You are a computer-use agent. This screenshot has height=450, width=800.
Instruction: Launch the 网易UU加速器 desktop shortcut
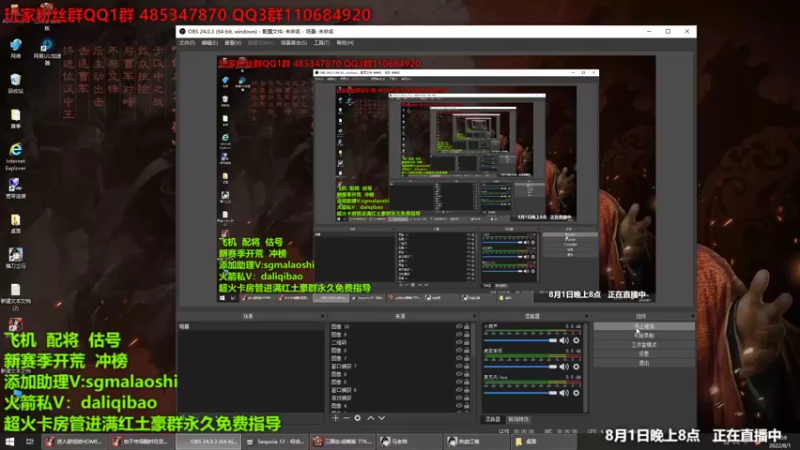47,52
